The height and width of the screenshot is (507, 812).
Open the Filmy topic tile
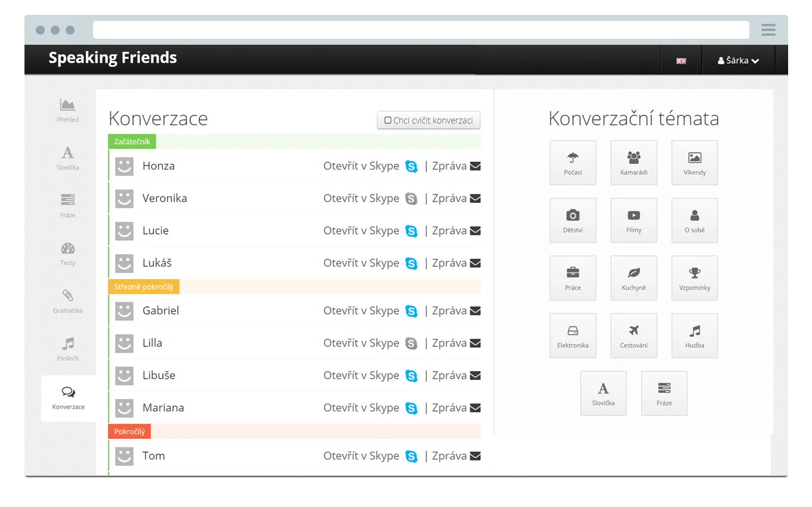[x=634, y=220]
